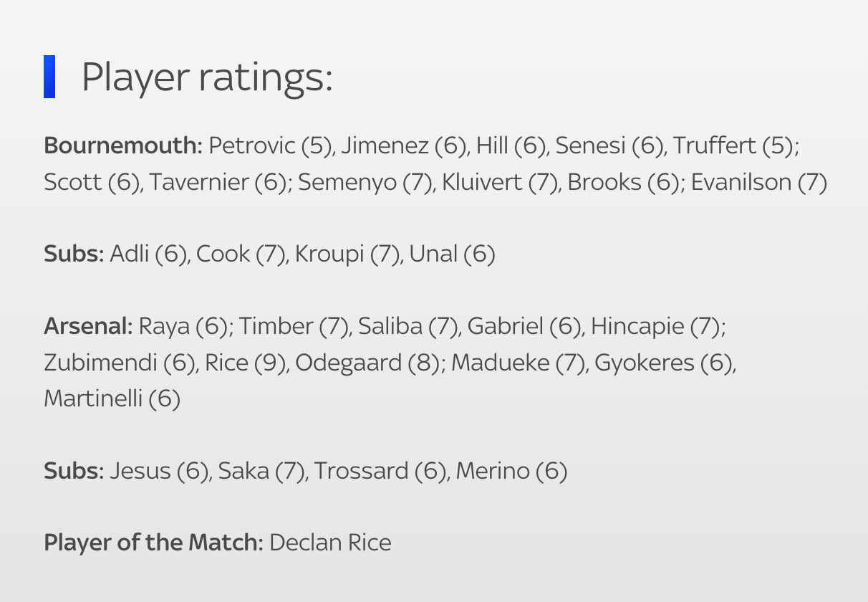This screenshot has width=868, height=602.
Task: Click "Player of the Match:" label
Action: (x=154, y=543)
